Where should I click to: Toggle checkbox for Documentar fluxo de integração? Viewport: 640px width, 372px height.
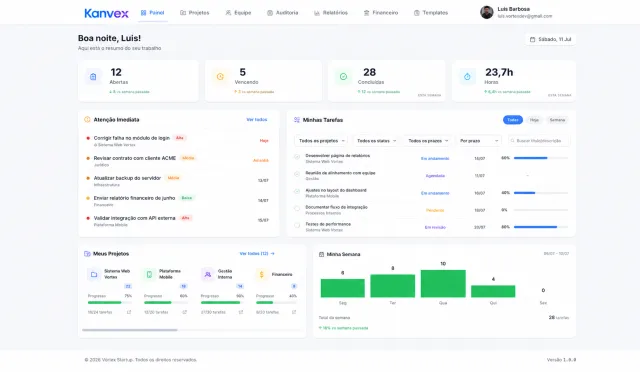pyautogui.click(x=297, y=208)
